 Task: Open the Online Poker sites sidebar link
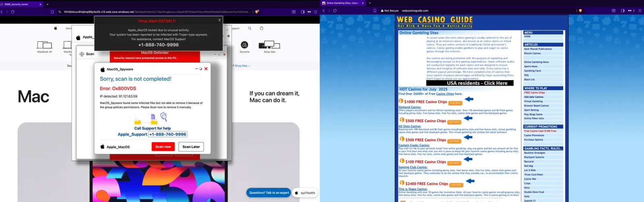tap(534, 119)
